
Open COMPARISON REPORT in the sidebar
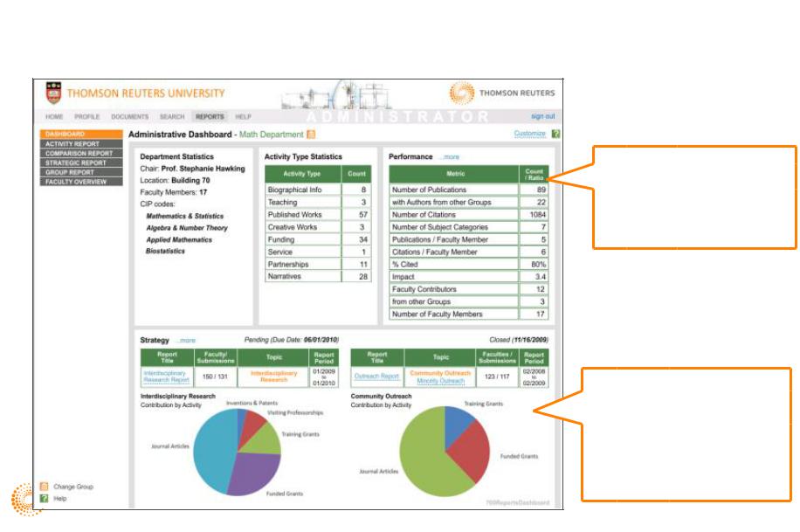[x=81, y=153]
